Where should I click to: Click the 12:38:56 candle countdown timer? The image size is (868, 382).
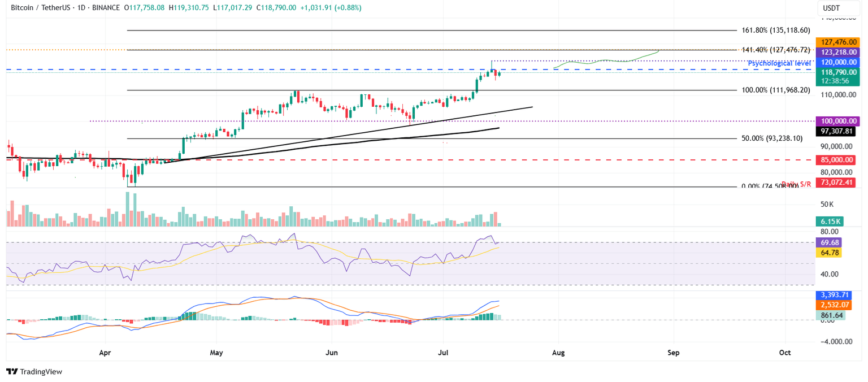[x=837, y=81]
